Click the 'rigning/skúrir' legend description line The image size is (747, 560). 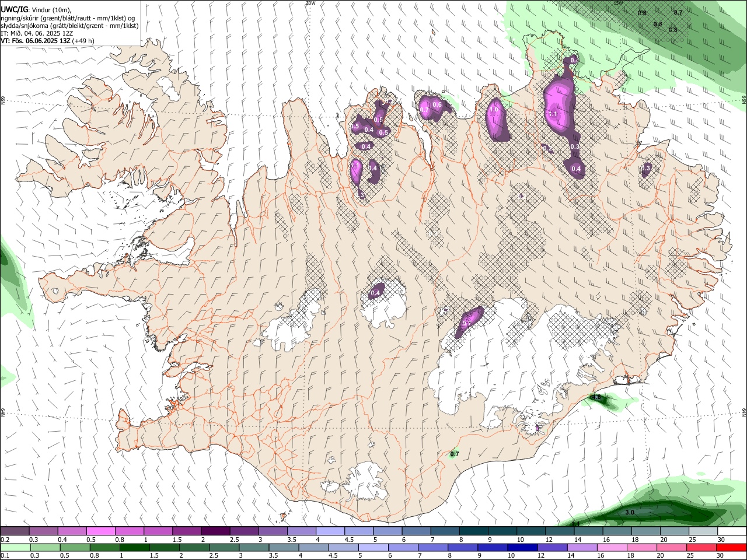point(68,18)
